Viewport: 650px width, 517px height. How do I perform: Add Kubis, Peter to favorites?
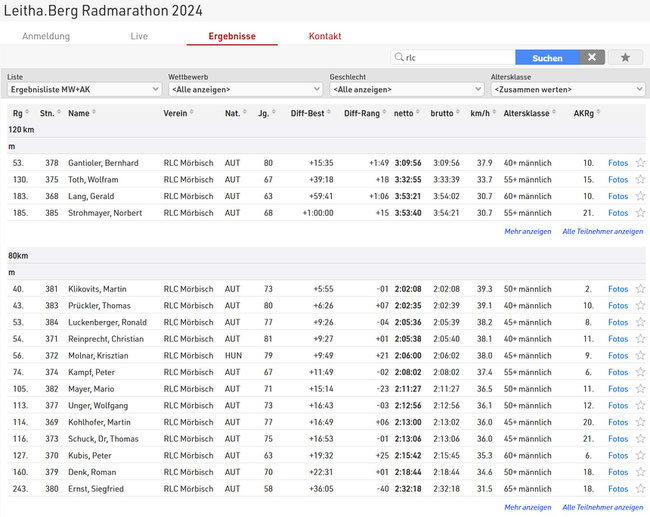(x=640, y=455)
